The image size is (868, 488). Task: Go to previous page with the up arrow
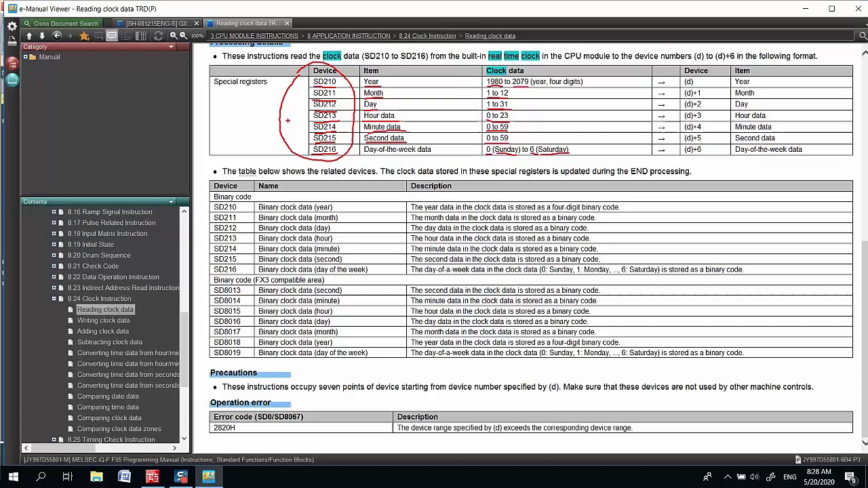click(x=29, y=36)
